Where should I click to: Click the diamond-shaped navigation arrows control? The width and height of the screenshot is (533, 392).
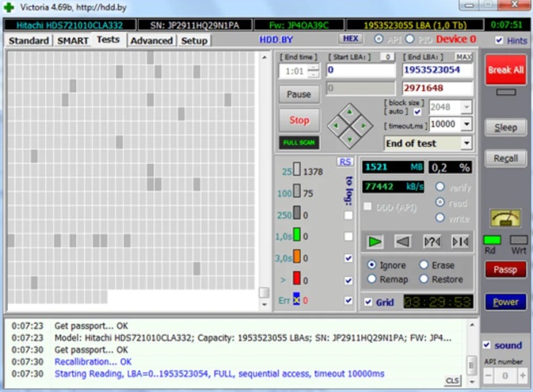pos(350,124)
